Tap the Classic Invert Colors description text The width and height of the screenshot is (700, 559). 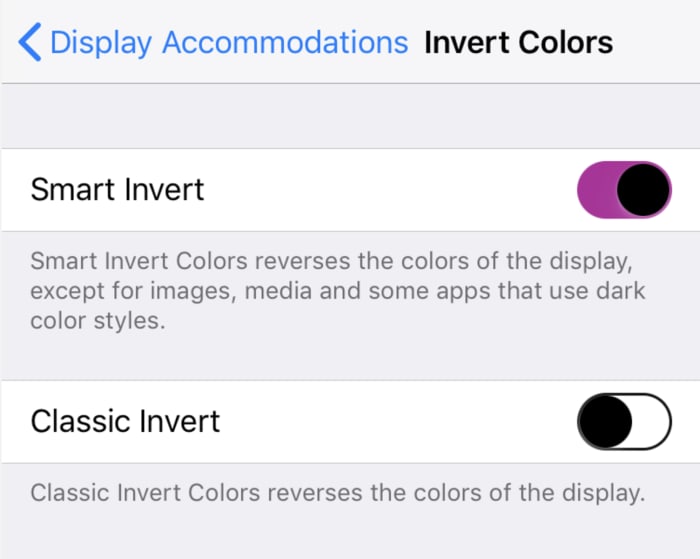[338, 493]
